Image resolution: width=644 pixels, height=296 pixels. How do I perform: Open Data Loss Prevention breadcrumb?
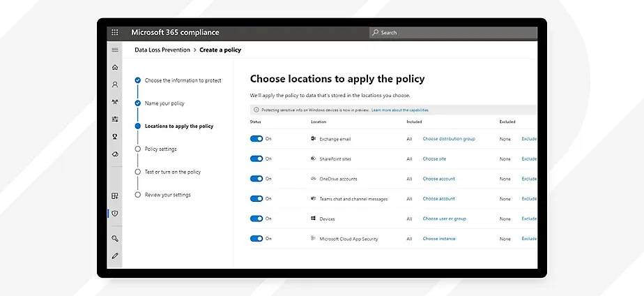(x=163, y=50)
